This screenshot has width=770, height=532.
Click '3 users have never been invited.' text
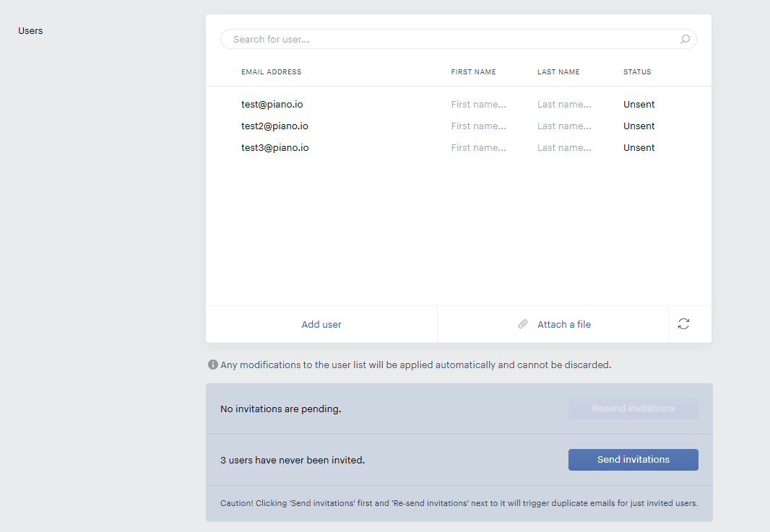(293, 461)
